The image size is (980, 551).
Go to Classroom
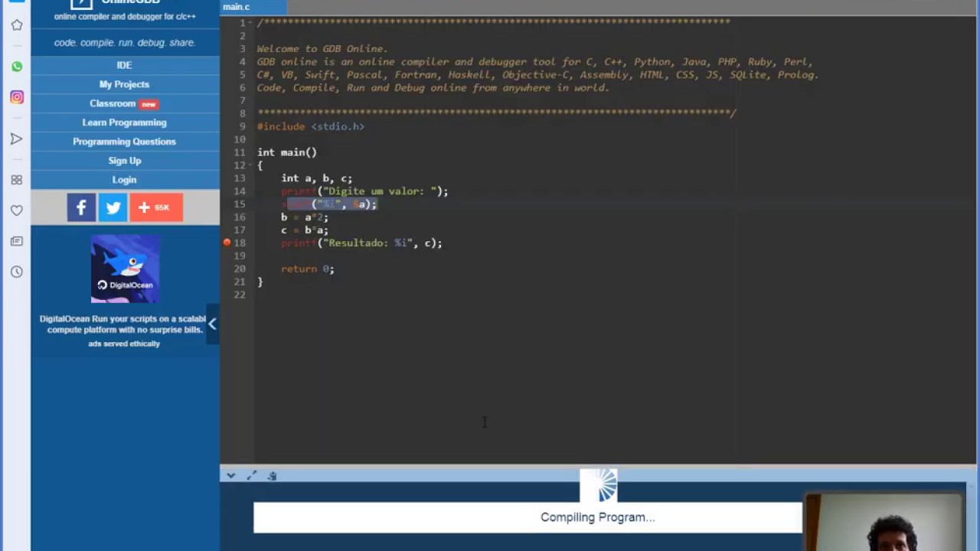pyautogui.click(x=124, y=103)
